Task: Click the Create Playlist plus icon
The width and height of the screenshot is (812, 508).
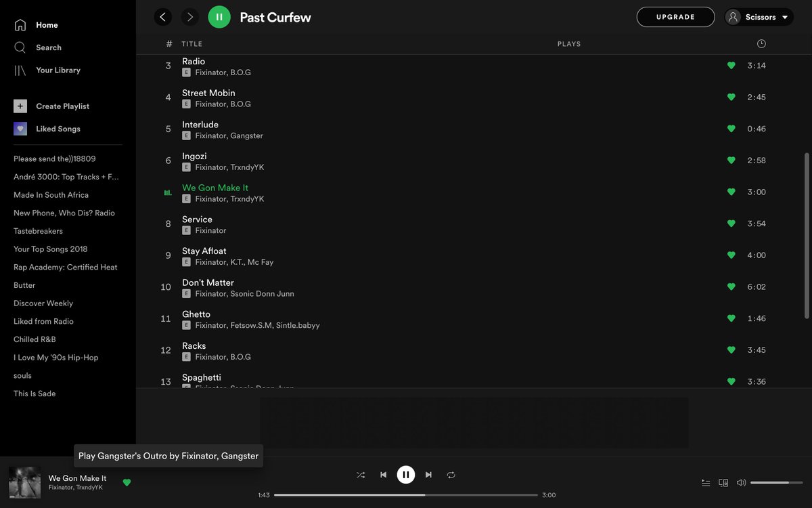Action: pyautogui.click(x=20, y=106)
